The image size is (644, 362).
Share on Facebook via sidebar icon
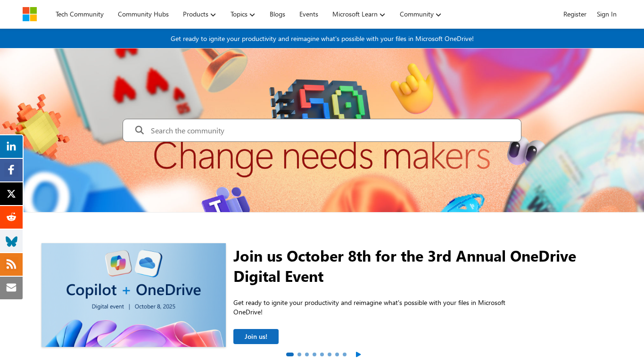click(x=11, y=170)
